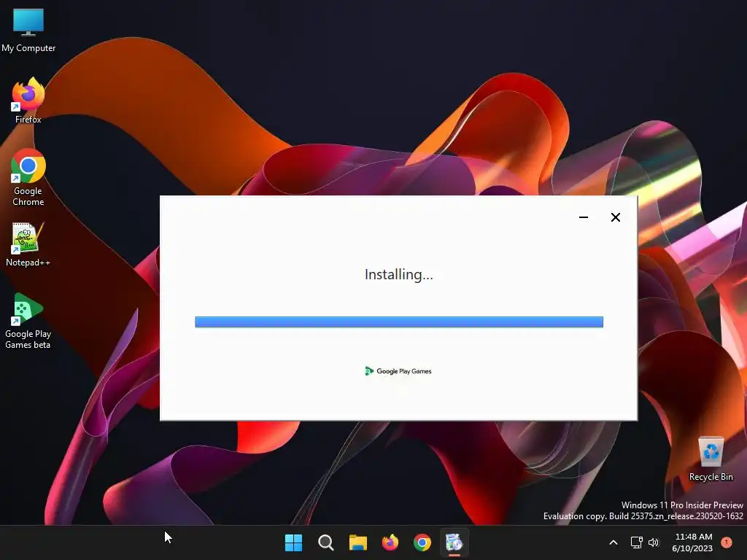
Task: Click the "Installing..." status text
Action: (x=399, y=275)
